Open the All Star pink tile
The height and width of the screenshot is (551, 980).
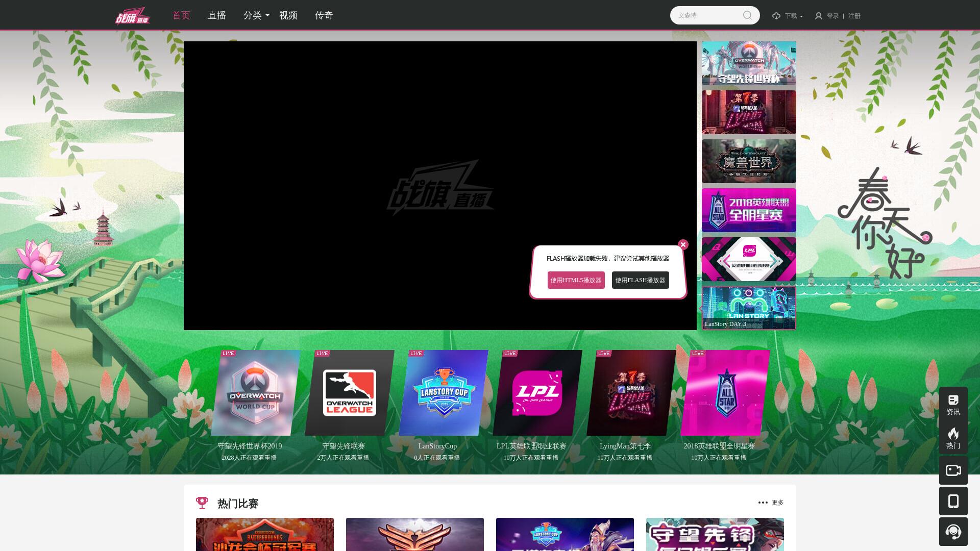coord(725,393)
